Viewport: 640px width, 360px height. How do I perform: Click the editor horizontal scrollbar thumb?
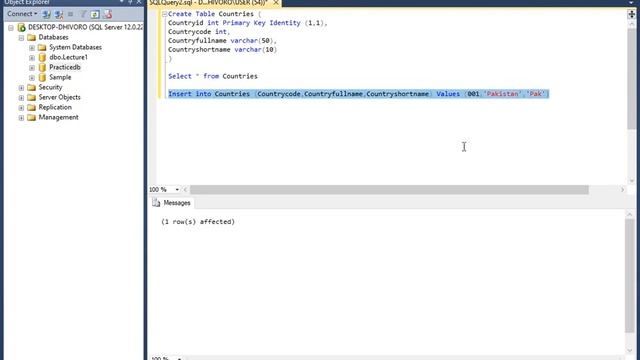pyautogui.click(x=389, y=190)
